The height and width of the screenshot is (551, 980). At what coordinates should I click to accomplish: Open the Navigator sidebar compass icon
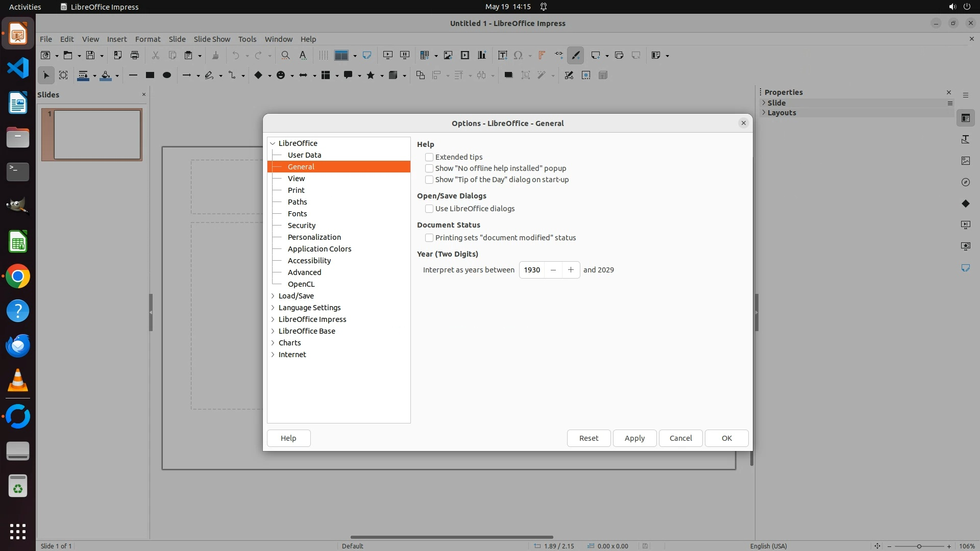965,182
